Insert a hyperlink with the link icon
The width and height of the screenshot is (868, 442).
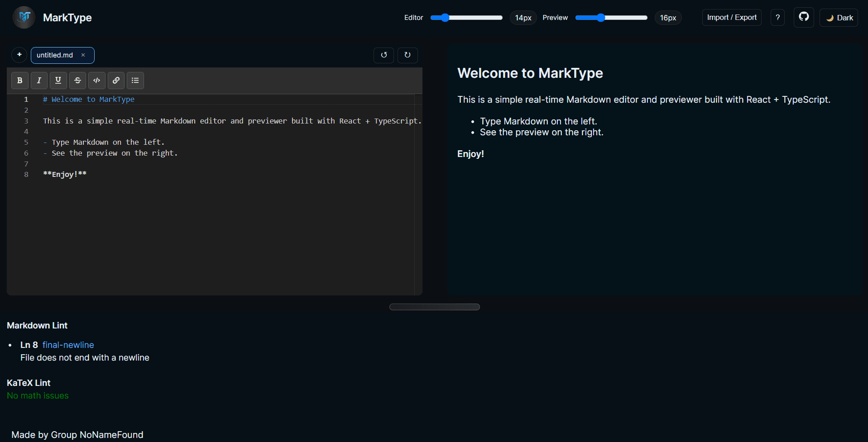pos(116,80)
